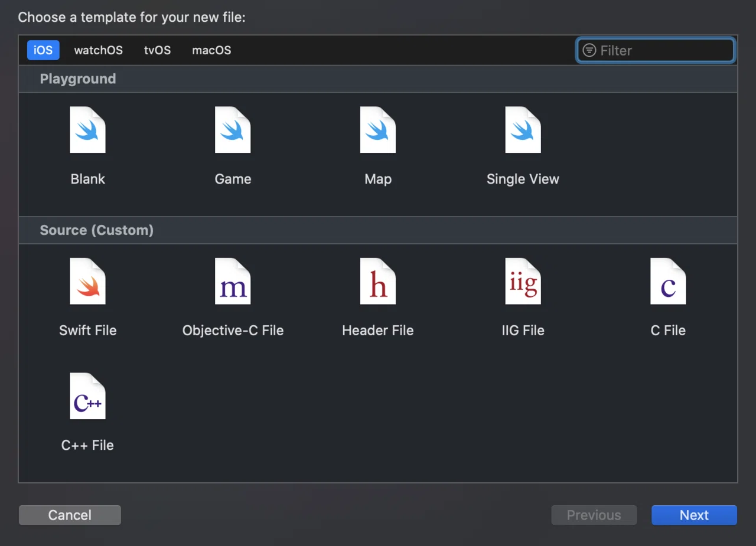756x546 pixels.
Task: Click the "IIG File" label
Action: (523, 330)
